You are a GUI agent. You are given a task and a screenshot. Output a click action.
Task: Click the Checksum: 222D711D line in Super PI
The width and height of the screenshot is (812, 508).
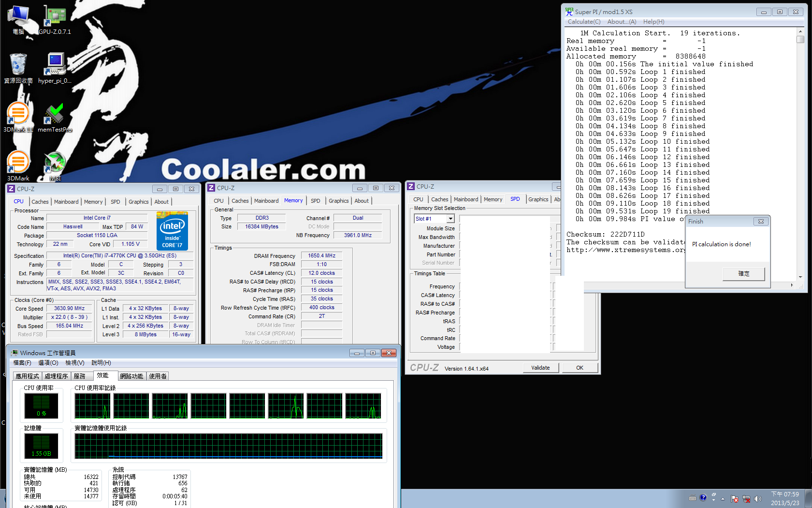click(x=606, y=235)
